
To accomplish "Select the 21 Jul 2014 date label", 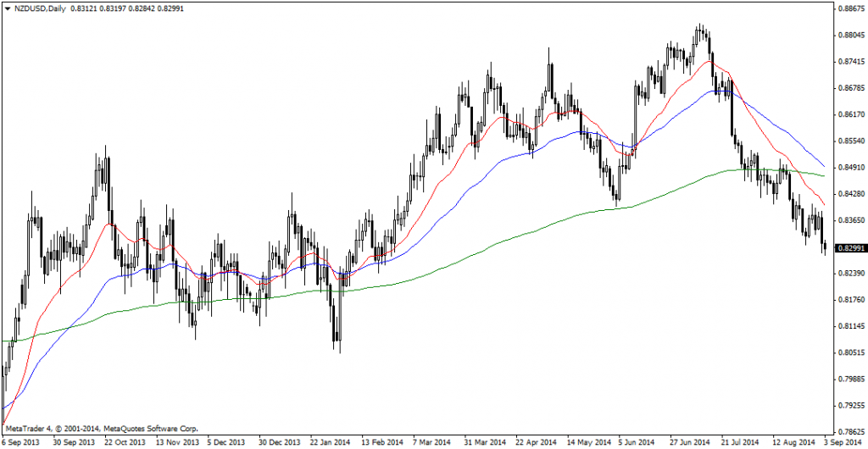I will tap(741, 442).
